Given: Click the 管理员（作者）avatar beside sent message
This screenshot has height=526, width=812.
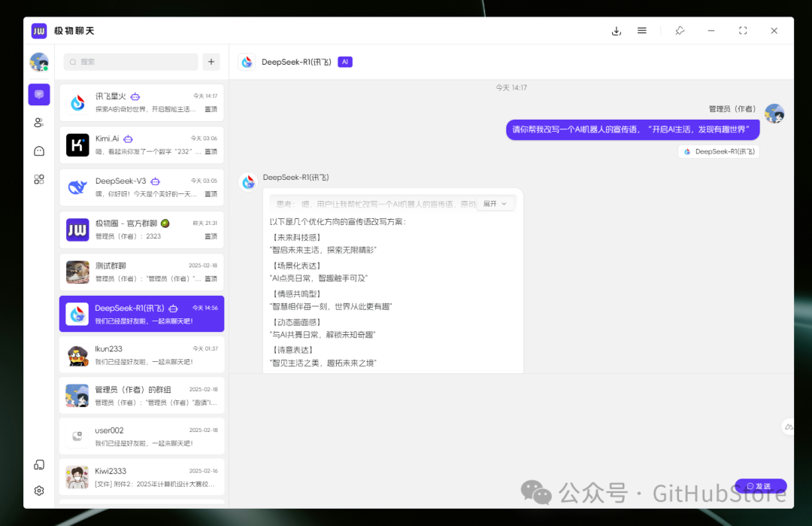Looking at the screenshot, I should [774, 114].
